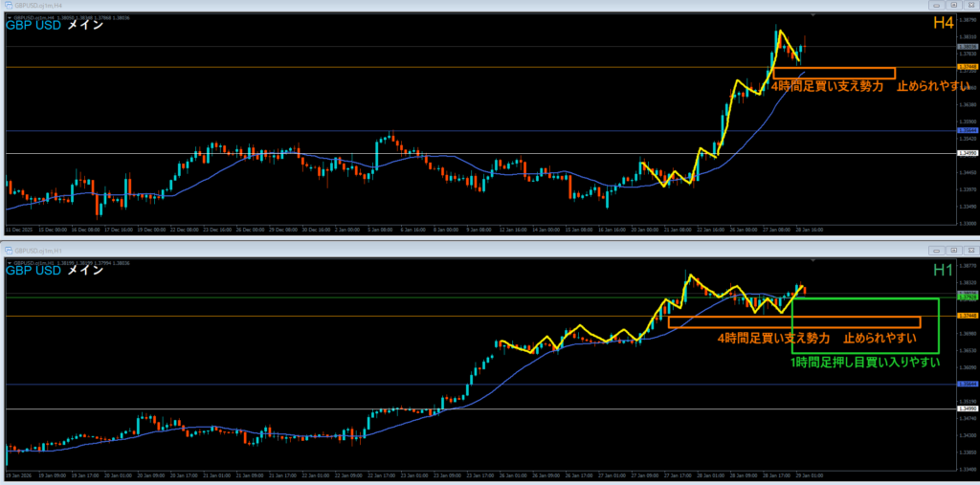
Task: Click the 4時間足買い支え勢力 label in the H4 chart
Action: [x=826, y=87]
